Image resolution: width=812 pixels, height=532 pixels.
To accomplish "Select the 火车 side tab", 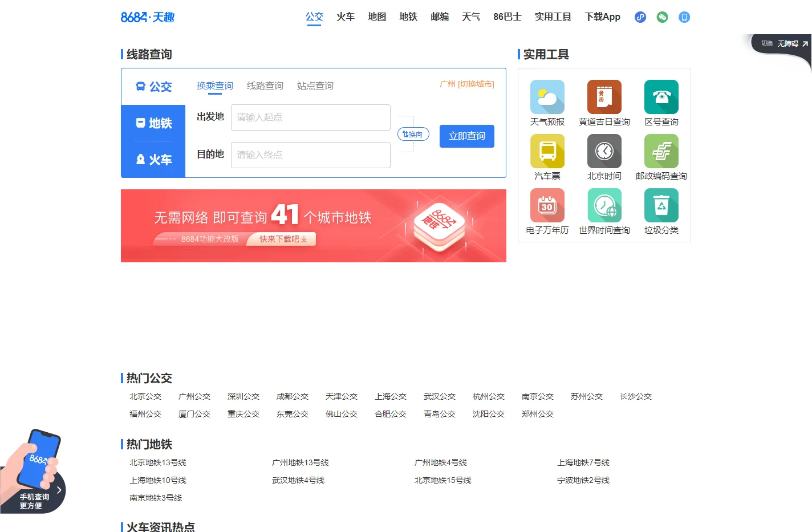I will pyautogui.click(x=153, y=160).
